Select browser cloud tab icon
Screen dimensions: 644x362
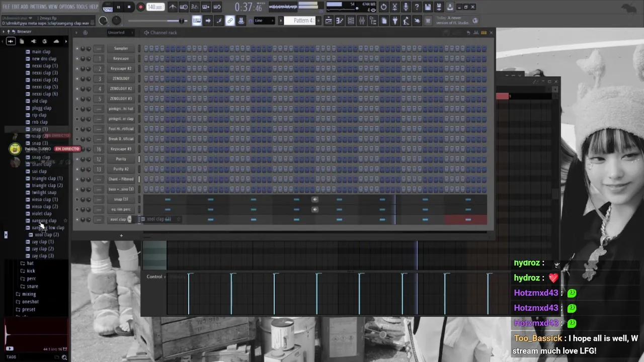point(56,41)
